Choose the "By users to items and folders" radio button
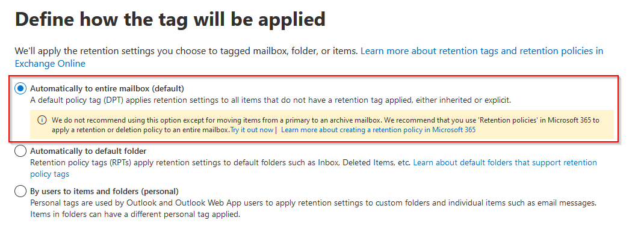644x247 pixels. pos(20,192)
